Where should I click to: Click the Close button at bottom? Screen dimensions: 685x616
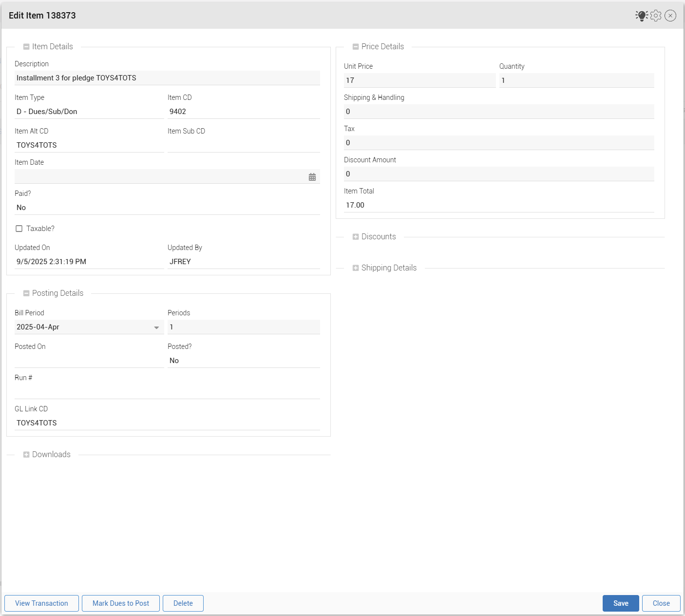661,603
